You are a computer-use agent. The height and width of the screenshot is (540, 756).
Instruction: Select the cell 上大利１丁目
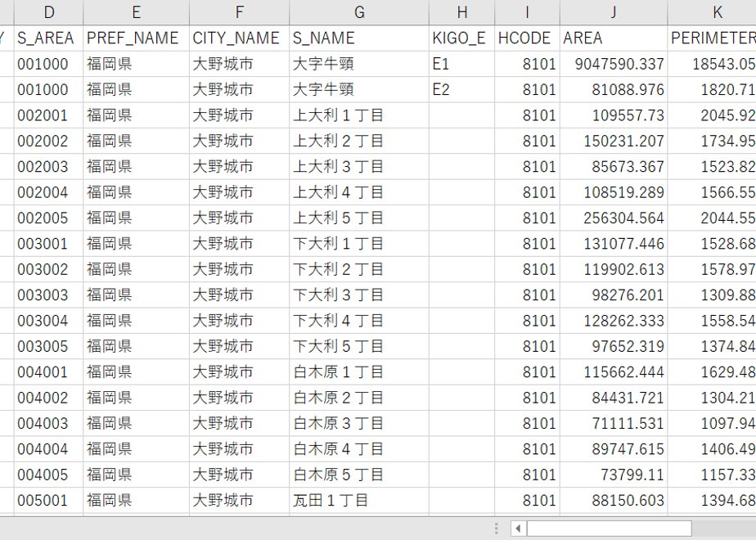click(359, 115)
